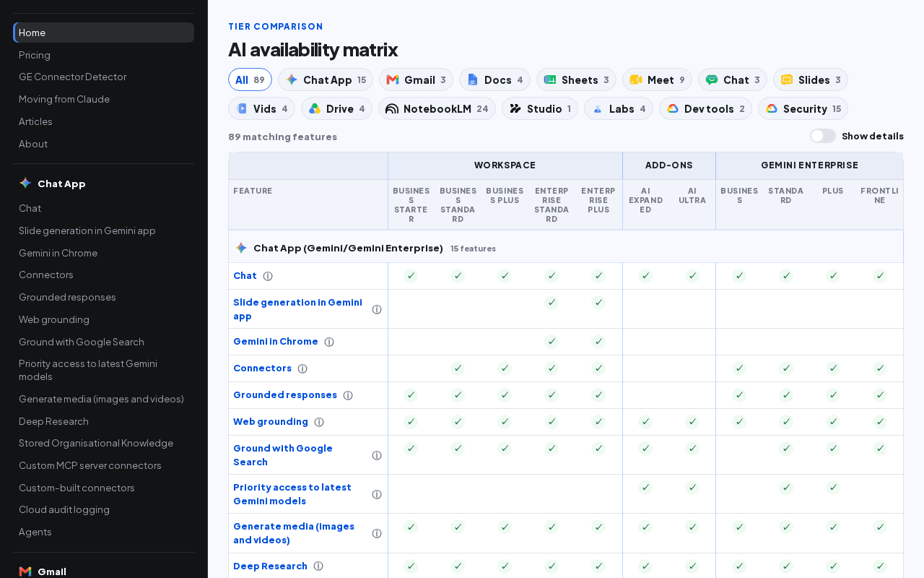The height and width of the screenshot is (578, 924).
Task: Select the Dev tools filter chip
Action: click(x=705, y=108)
